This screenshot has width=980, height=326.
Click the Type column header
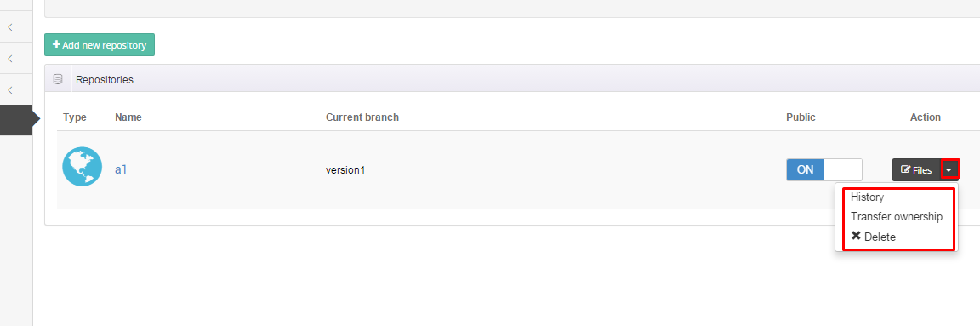click(75, 117)
